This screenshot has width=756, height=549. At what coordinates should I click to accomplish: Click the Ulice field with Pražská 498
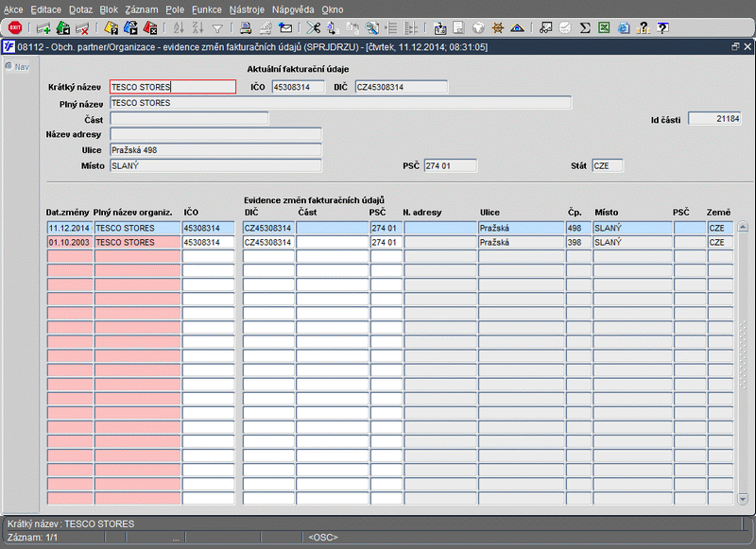click(215, 150)
